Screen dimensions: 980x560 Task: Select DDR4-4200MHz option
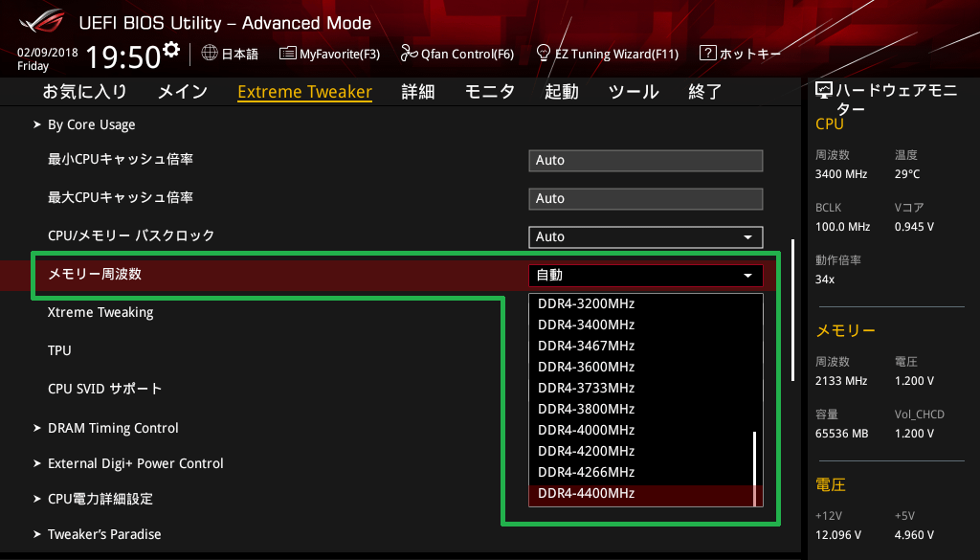coord(642,451)
